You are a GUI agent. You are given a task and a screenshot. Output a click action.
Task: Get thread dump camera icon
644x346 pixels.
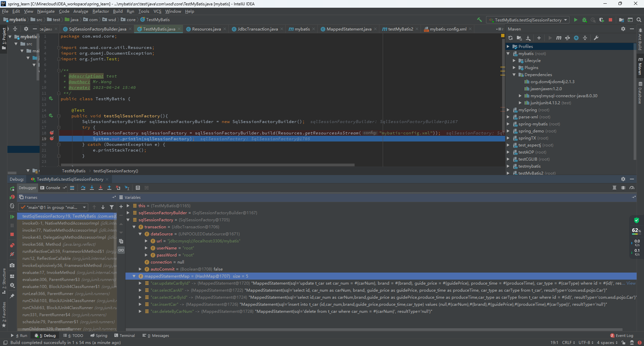pos(12,265)
